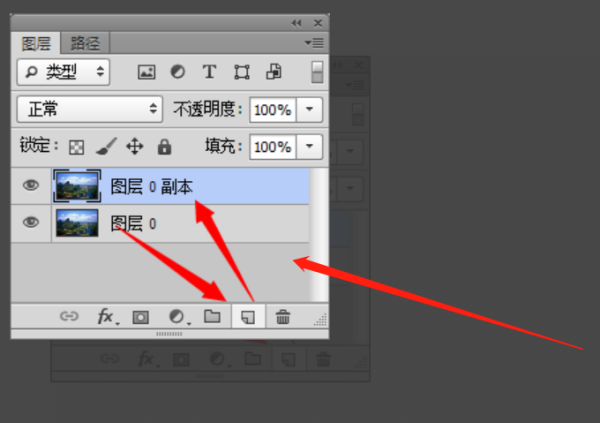
Task: Create a new group folder icon
Action: (212, 316)
